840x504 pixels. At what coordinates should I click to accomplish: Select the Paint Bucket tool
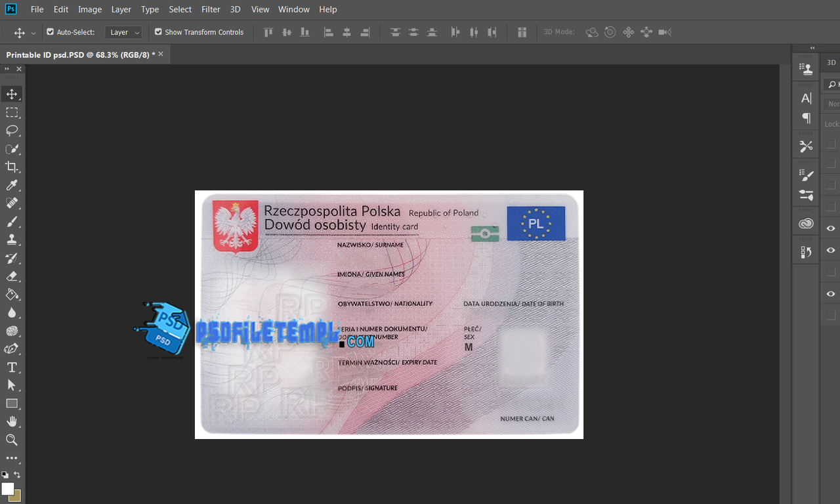[x=12, y=295]
